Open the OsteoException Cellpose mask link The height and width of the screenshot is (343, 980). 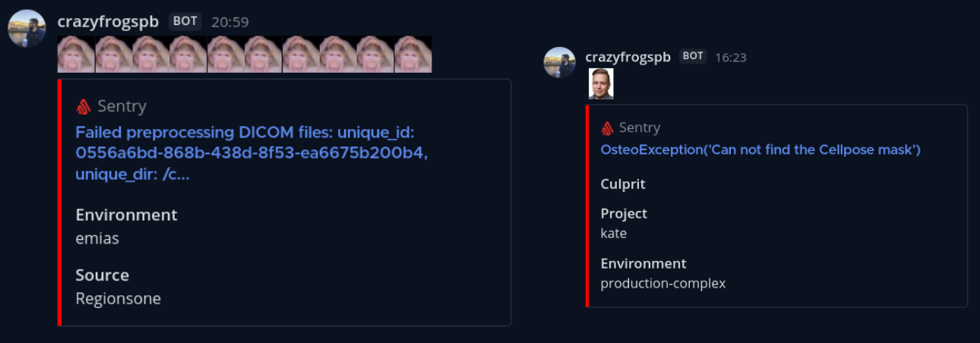click(760, 149)
